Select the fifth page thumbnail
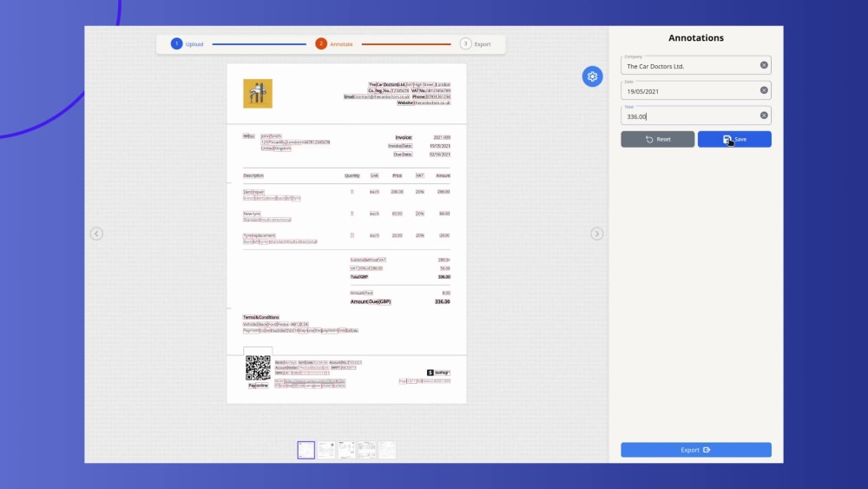This screenshot has height=489, width=868. pyautogui.click(x=387, y=450)
